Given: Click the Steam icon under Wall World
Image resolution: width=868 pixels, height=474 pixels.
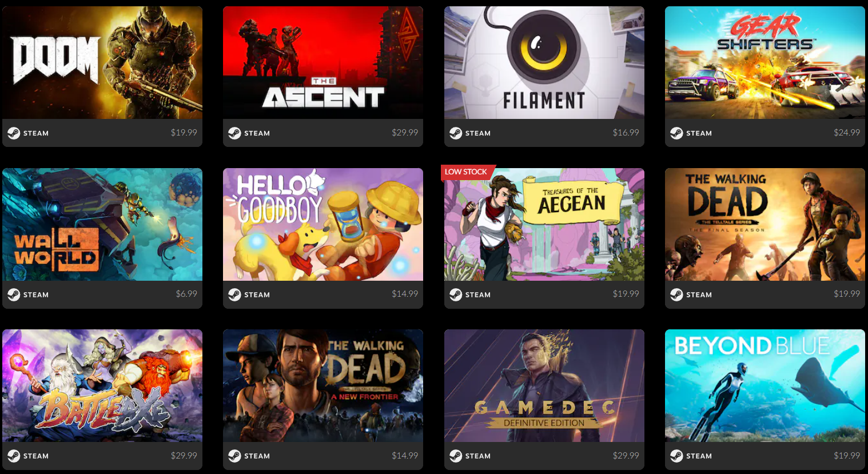Looking at the screenshot, I should 14,294.
